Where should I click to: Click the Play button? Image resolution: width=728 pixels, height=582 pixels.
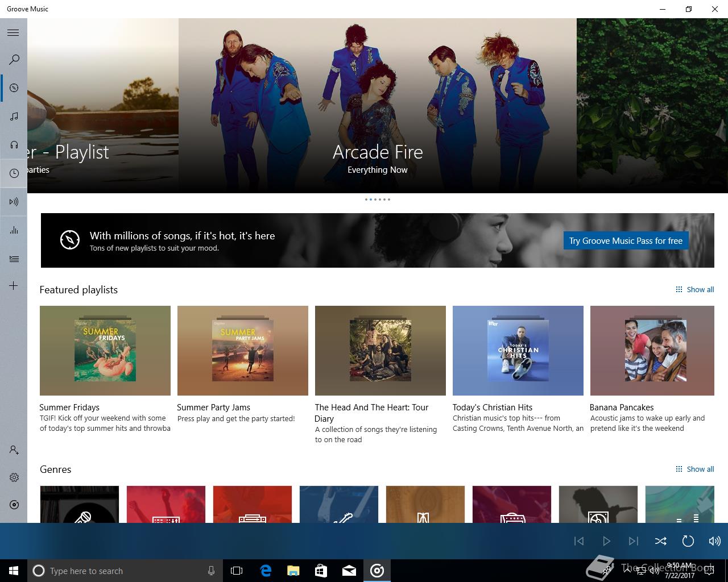point(606,541)
